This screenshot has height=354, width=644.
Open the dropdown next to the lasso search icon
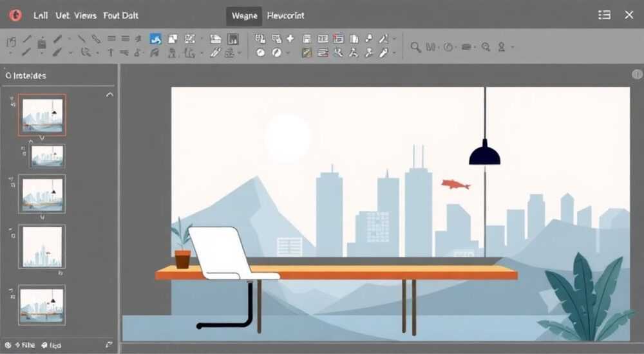click(98, 53)
